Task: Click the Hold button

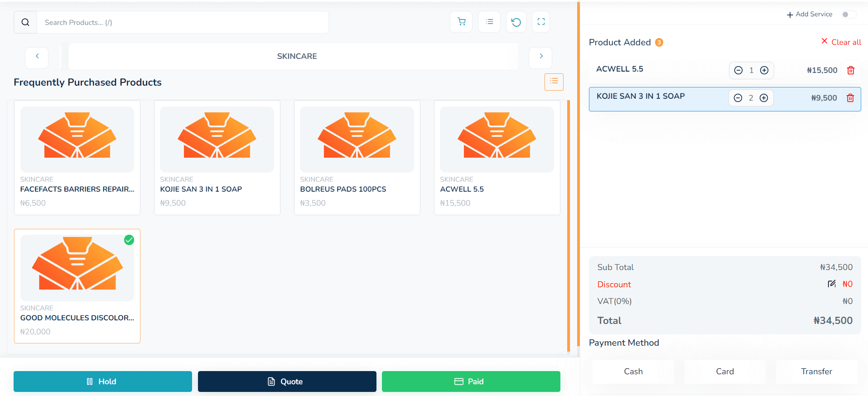Action: point(103,382)
